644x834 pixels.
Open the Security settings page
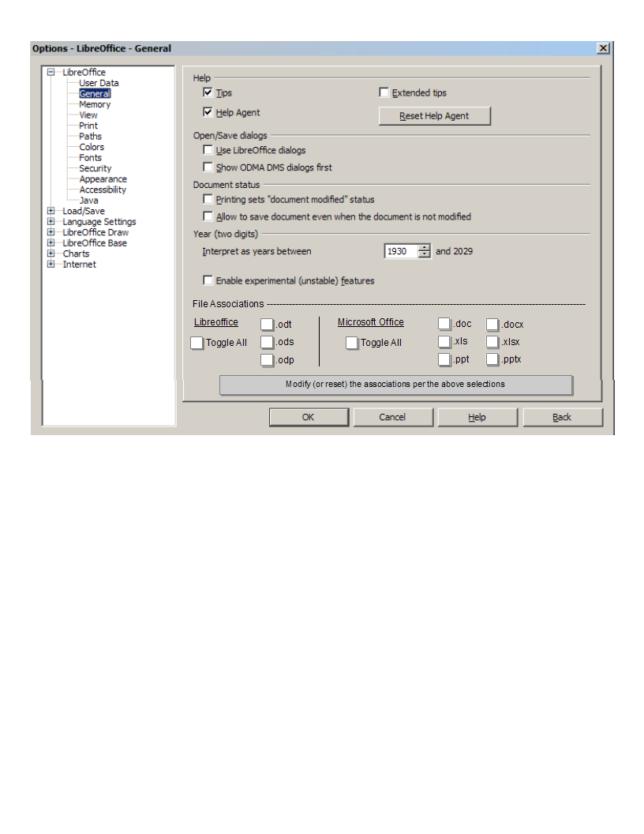point(95,168)
